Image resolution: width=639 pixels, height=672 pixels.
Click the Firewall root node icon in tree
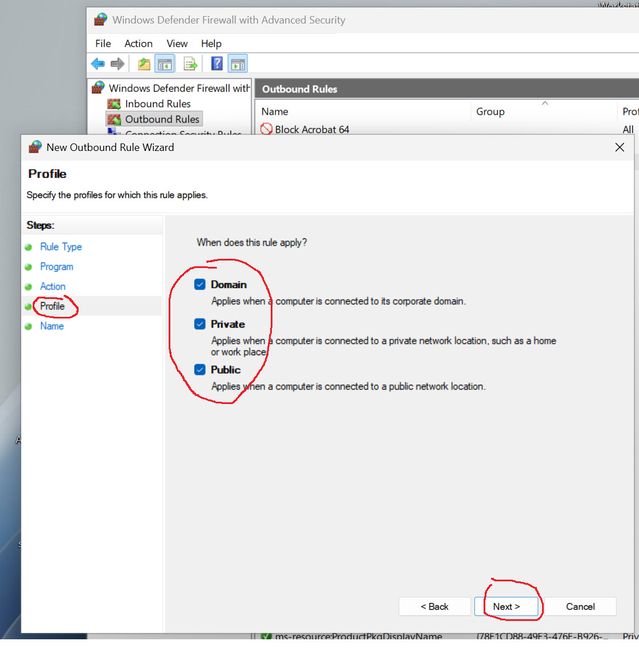[x=98, y=88]
